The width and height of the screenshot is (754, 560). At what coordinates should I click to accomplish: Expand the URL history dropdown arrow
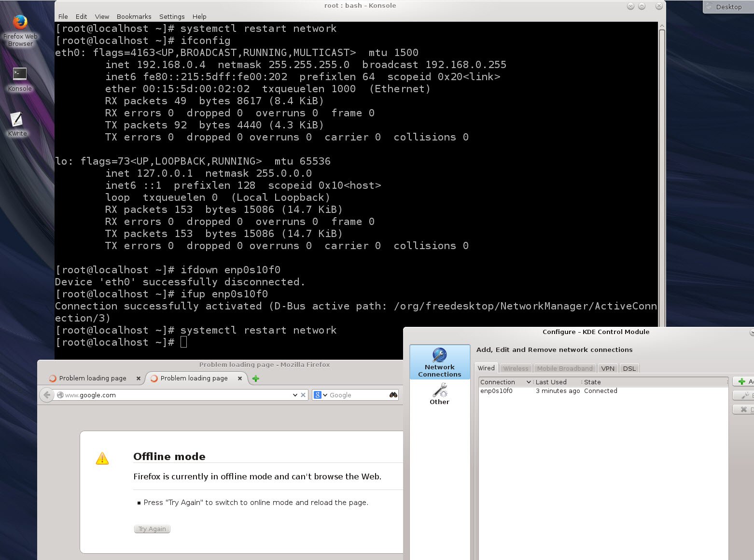pyautogui.click(x=295, y=395)
